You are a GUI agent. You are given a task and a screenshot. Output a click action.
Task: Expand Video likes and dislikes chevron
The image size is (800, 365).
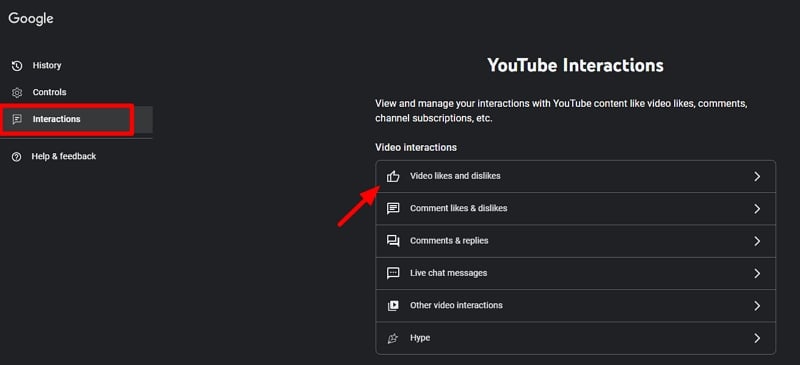tap(757, 177)
